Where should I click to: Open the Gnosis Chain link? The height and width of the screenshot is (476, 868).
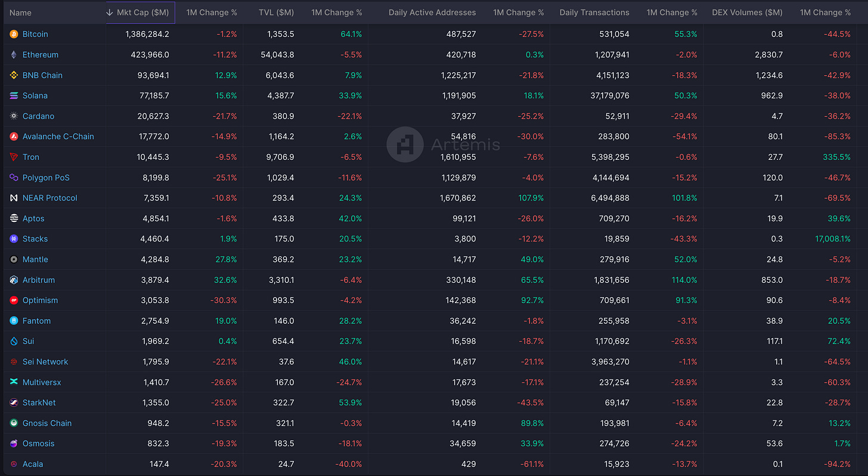(47, 423)
